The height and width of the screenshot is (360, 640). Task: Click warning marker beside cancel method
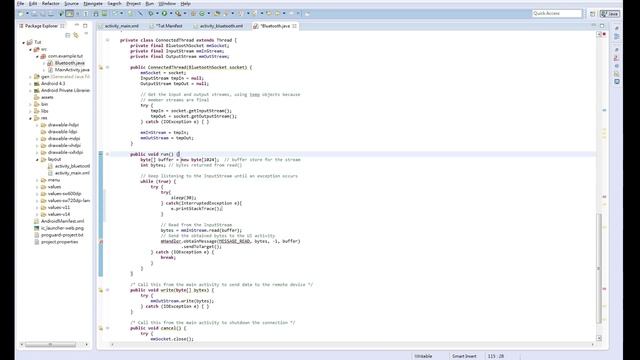[100, 328]
